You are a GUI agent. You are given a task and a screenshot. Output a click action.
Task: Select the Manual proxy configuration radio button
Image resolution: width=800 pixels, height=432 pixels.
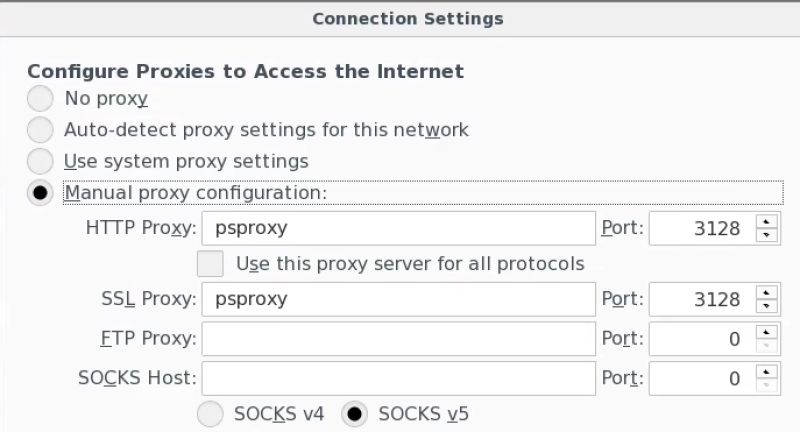[x=40, y=193]
